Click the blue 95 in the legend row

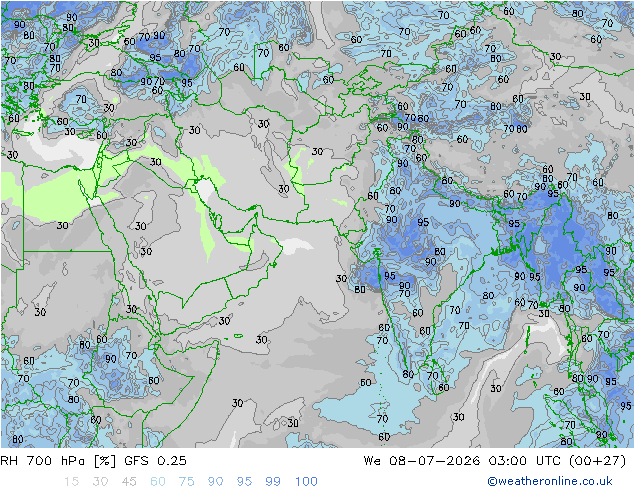pyautogui.click(x=244, y=482)
